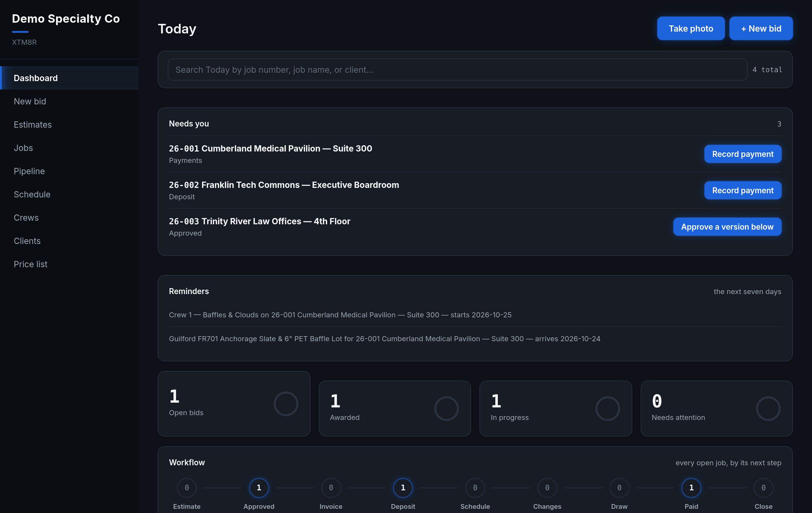Open the Estimates page
Image resolution: width=812 pixels, height=513 pixels.
[69, 124]
